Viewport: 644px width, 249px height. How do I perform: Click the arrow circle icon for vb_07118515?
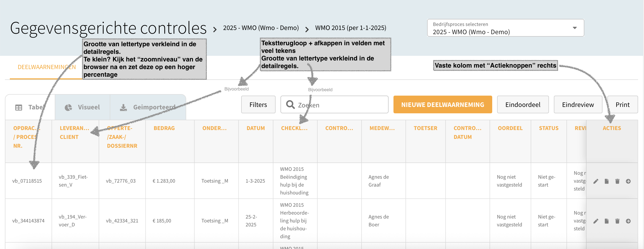(628, 181)
